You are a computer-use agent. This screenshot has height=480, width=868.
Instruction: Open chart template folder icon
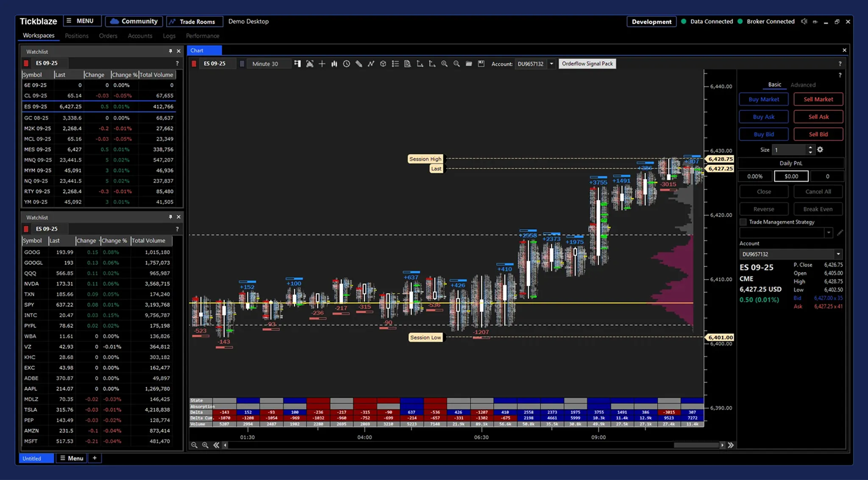(469, 64)
